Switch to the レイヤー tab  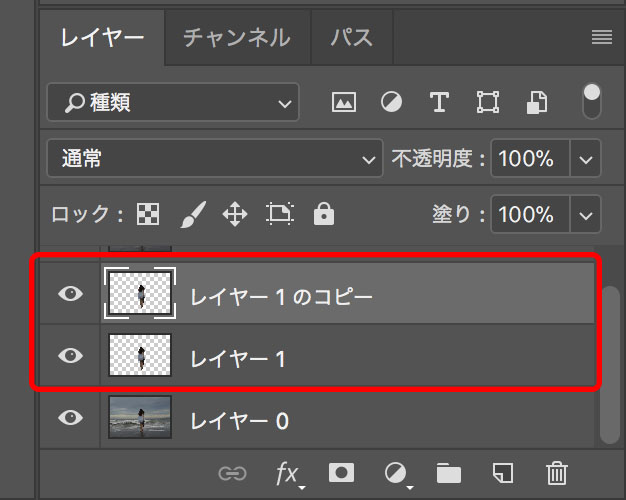point(102,38)
